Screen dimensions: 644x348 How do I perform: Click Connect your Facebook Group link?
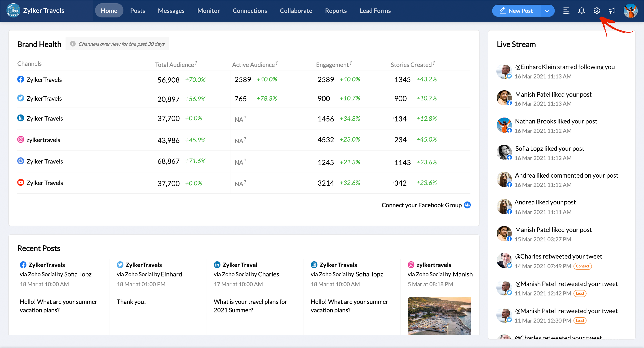click(x=421, y=205)
